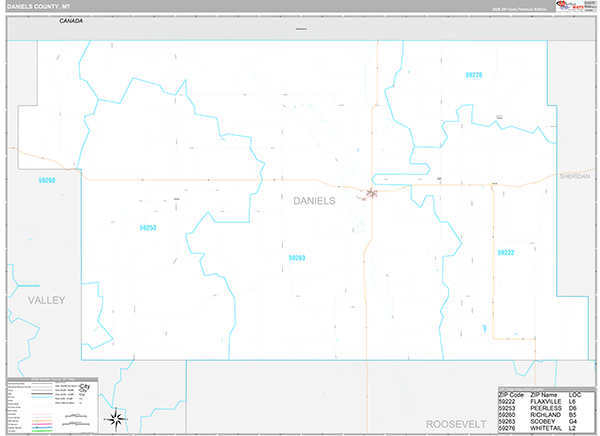Click PEERLESS in the ZIP index table
The height and width of the screenshot is (436, 600).
pyautogui.click(x=546, y=408)
